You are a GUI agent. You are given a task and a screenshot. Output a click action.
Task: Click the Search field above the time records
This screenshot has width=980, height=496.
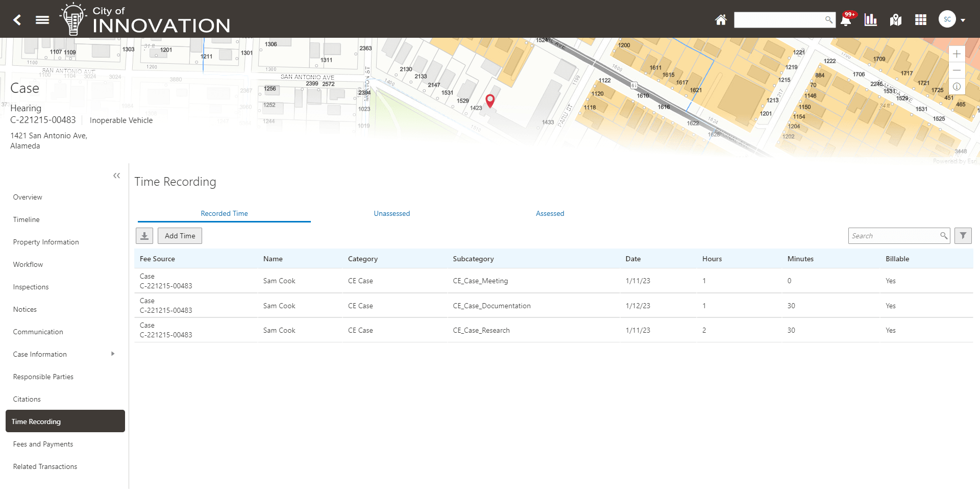point(896,235)
